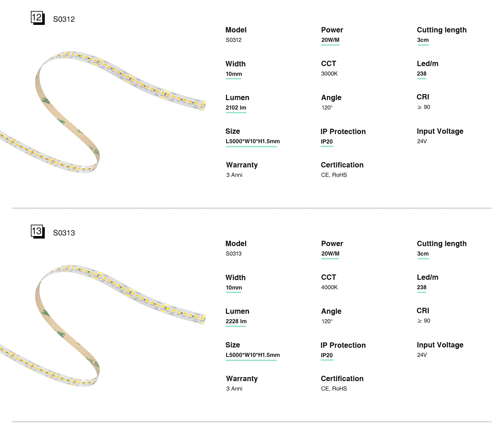Screen dimensions: 504x428
Task: Click the 4000K CCT value
Action: pos(329,287)
